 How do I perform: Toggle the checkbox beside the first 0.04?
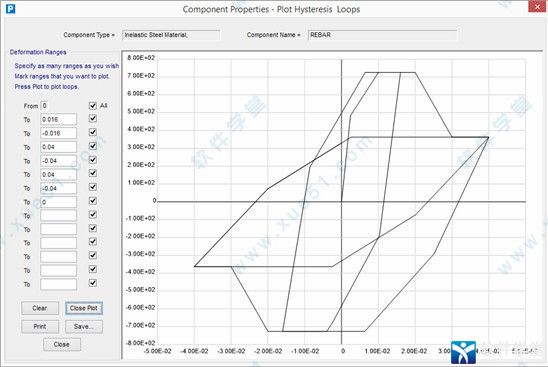[x=93, y=146]
